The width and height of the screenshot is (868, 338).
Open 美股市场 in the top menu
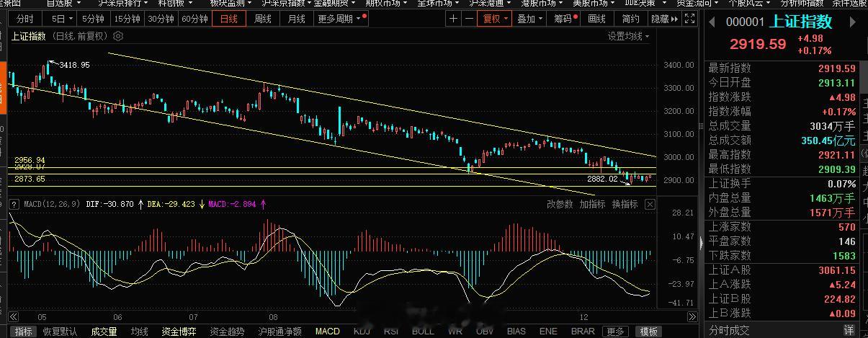(592, 3)
